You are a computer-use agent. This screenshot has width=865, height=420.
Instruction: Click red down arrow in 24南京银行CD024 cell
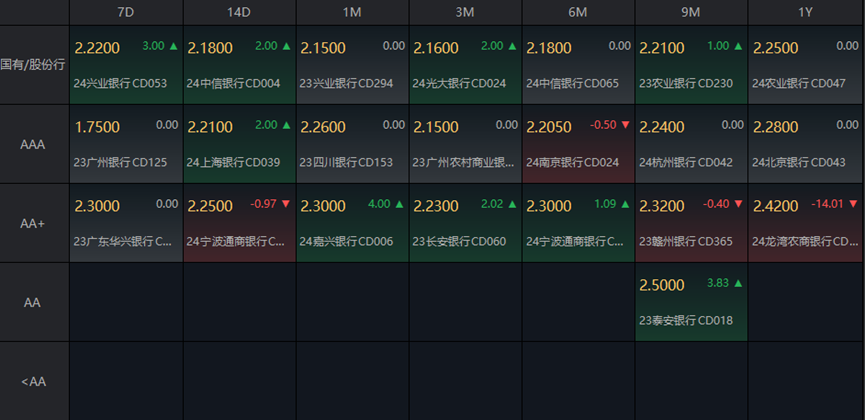(x=626, y=125)
